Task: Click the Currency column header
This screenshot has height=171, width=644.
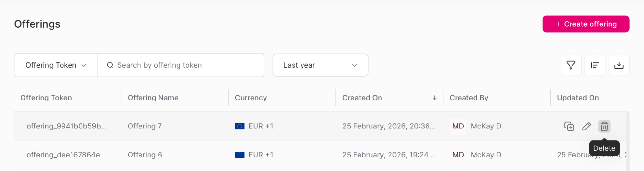Action: point(251,98)
